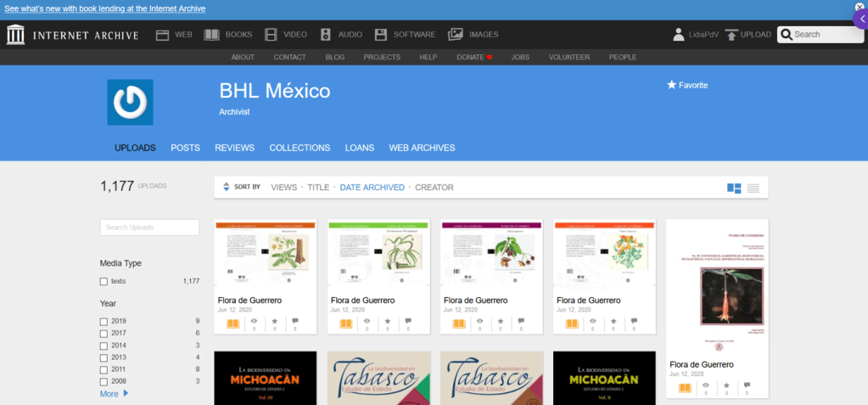
Task: Open the About link
Action: (243, 57)
